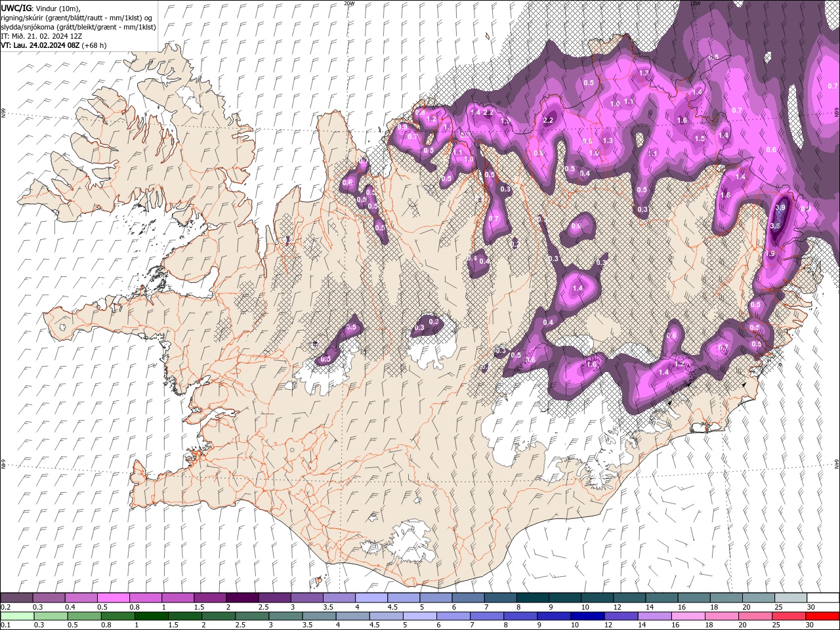
Task: Select the medium green 0.5 rain scale swatch
Action: pos(85,616)
